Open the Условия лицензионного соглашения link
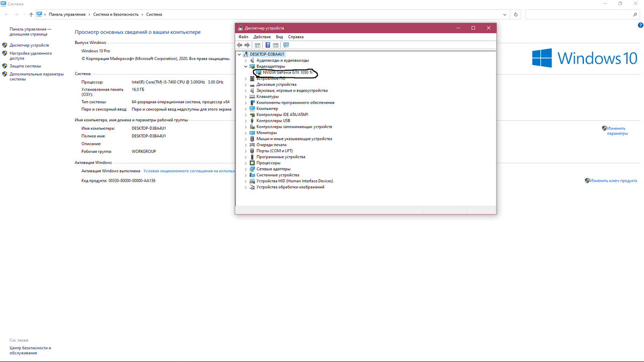 (189, 171)
